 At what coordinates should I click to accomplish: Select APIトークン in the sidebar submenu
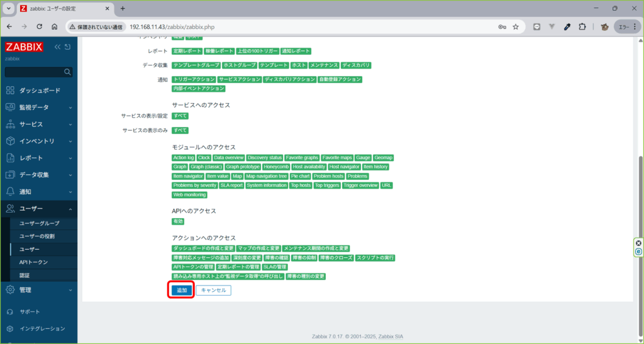pyautogui.click(x=33, y=262)
